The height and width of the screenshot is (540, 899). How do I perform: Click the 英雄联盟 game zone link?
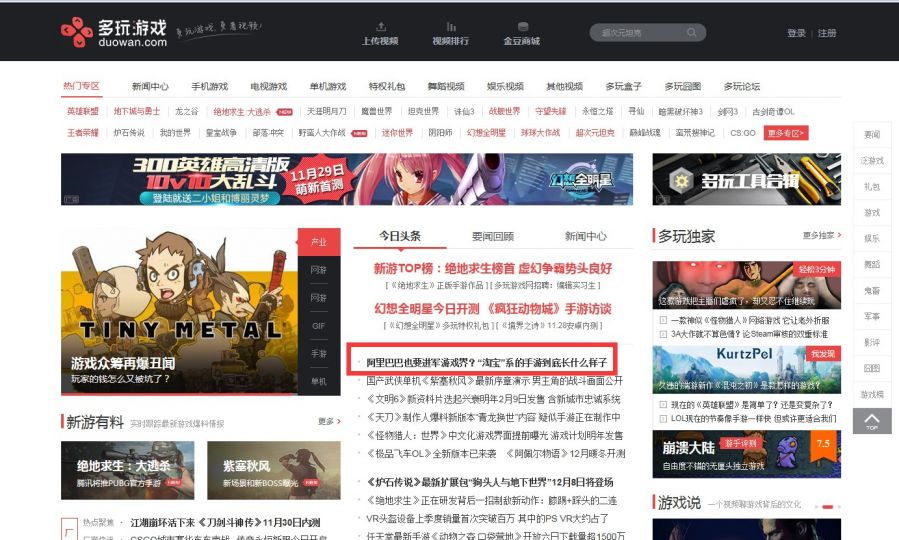(83, 111)
